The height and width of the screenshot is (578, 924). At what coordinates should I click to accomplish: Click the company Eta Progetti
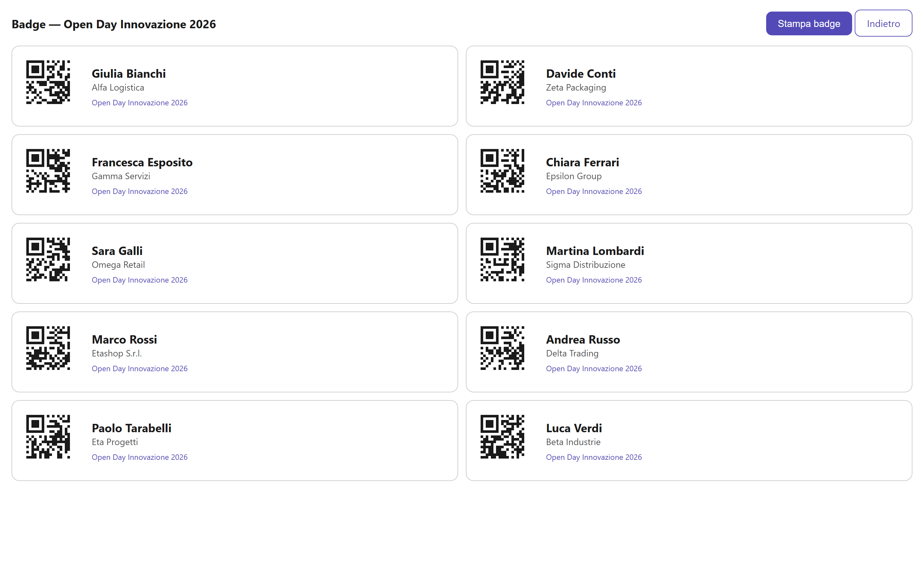point(115,442)
